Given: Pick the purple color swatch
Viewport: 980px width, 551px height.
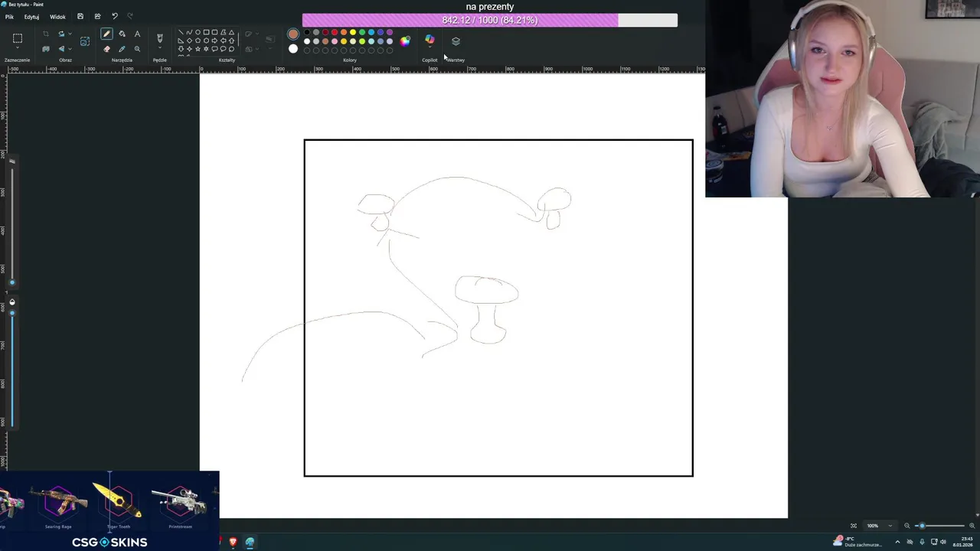Looking at the screenshot, I should [x=390, y=32].
